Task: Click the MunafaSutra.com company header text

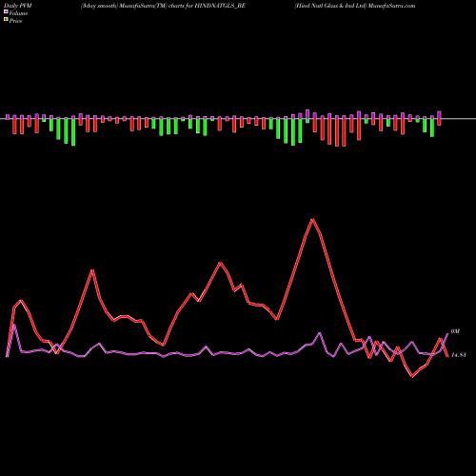Action: click(354, 6)
